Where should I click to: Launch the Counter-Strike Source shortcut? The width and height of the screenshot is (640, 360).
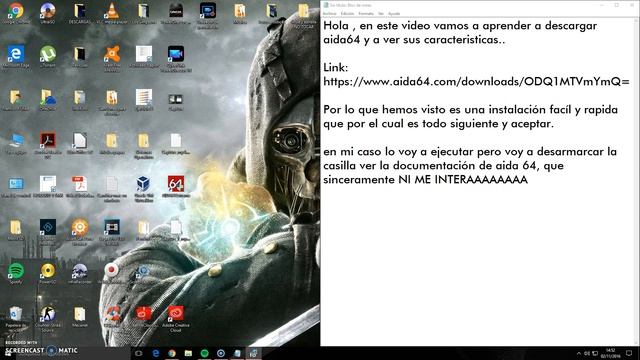click(x=48, y=318)
